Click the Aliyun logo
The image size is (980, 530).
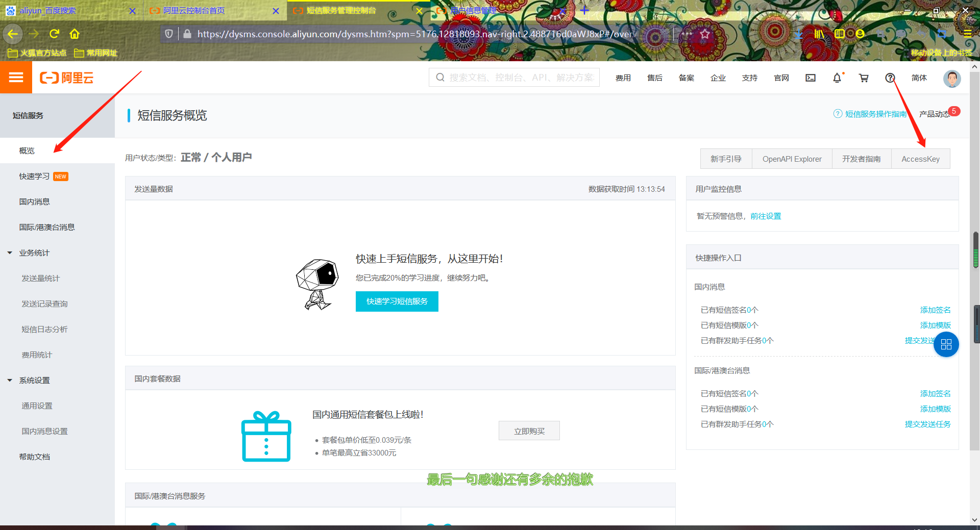(x=66, y=78)
